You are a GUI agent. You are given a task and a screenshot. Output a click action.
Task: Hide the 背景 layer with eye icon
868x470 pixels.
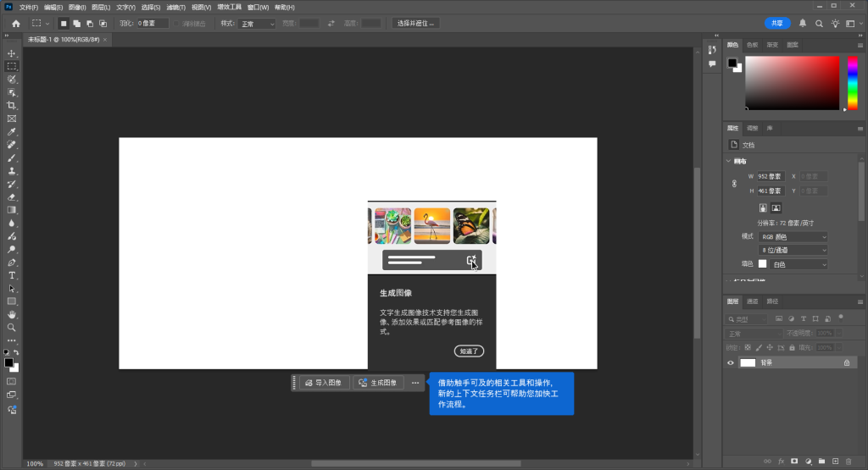coord(731,362)
